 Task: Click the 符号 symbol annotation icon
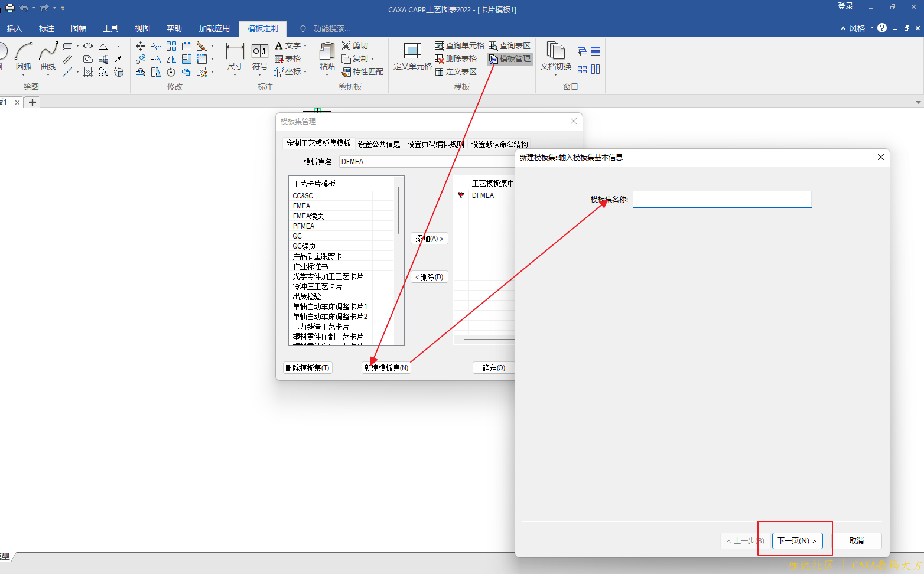(260, 57)
